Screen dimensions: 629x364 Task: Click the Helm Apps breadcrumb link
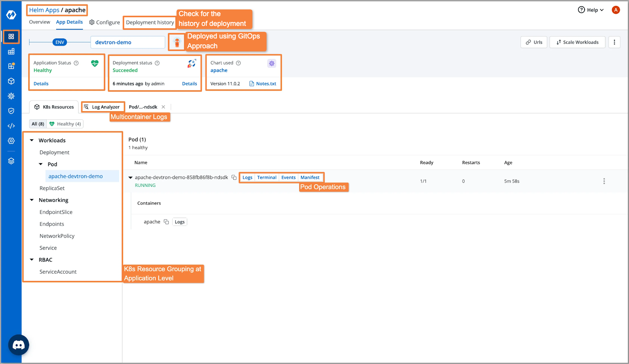pos(44,10)
